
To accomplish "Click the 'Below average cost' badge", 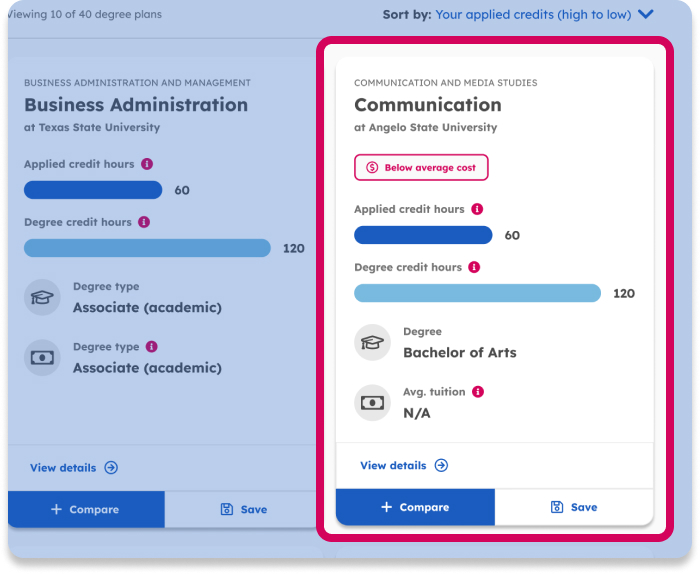I will point(421,168).
